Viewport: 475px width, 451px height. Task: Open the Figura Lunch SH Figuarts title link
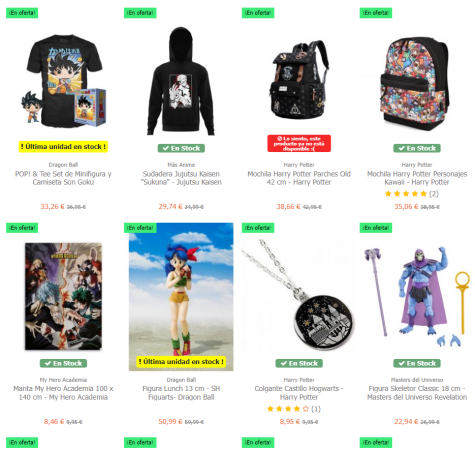[x=181, y=393]
